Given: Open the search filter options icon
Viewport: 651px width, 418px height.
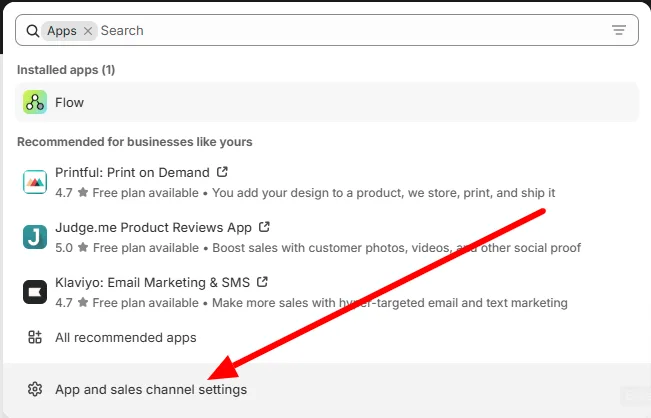Looking at the screenshot, I should click(x=619, y=30).
